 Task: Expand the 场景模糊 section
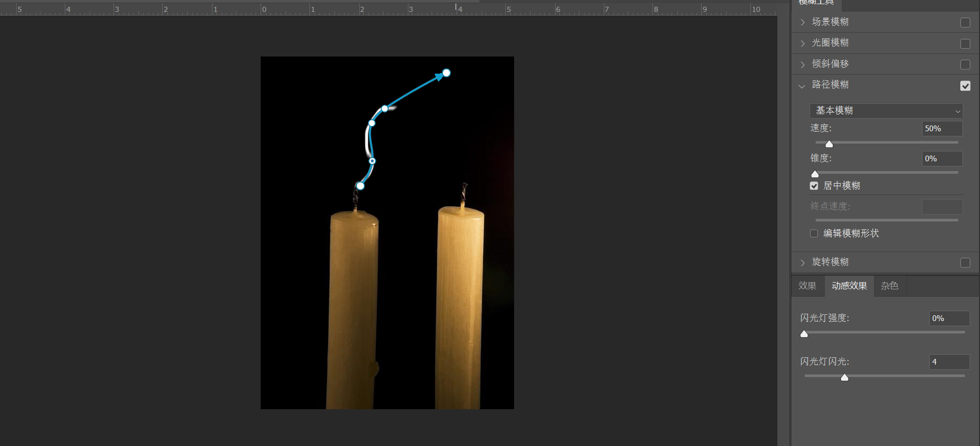pos(802,22)
